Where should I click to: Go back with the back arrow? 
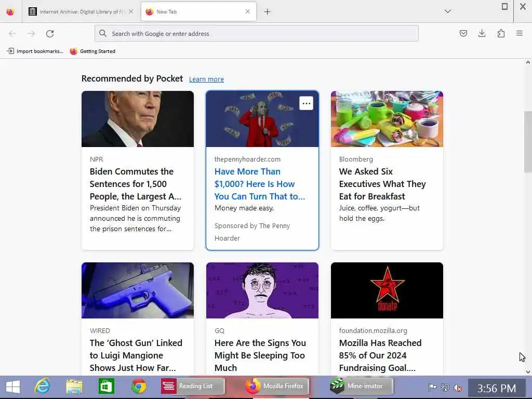(12, 34)
